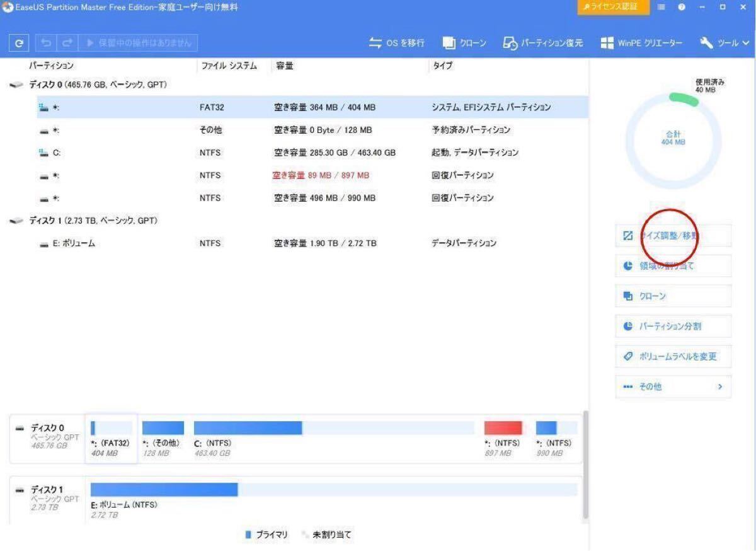Sort by 容量 column header
The image size is (756, 551).
pyautogui.click(x=285, y=66)
